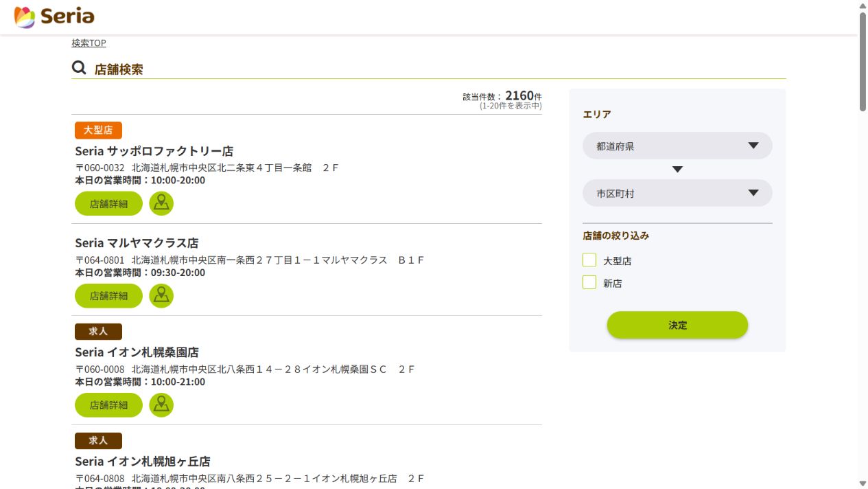Click the address containing マルヤマクラス Ｂ１Ｆ
868x489 pixels.
pyautogui.click(x=250, y=260)
